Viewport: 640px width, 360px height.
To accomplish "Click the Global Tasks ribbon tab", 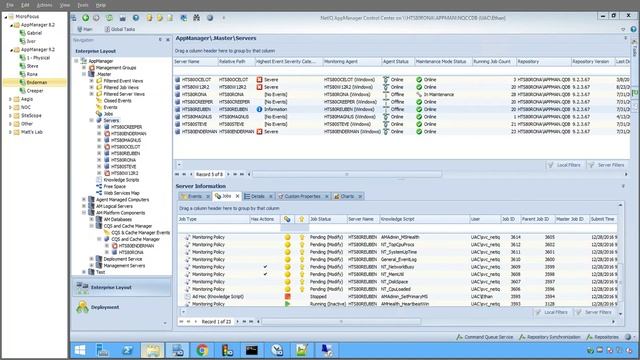I will (120, 29).
